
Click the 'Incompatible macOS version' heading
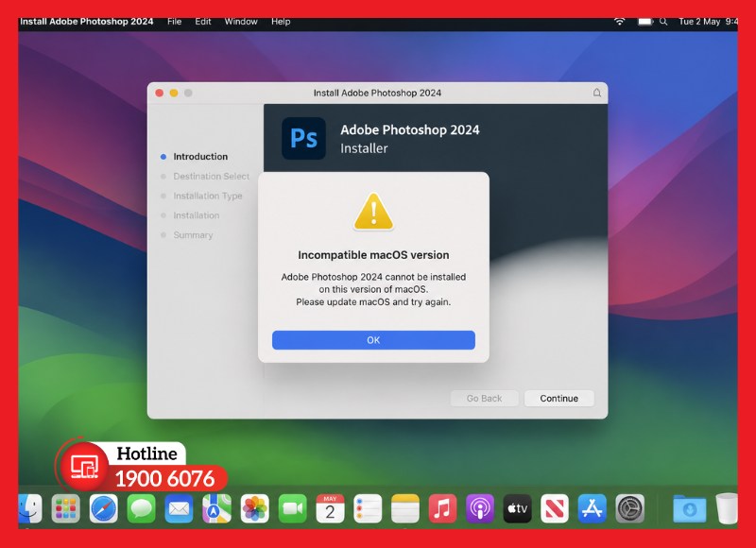373,255
